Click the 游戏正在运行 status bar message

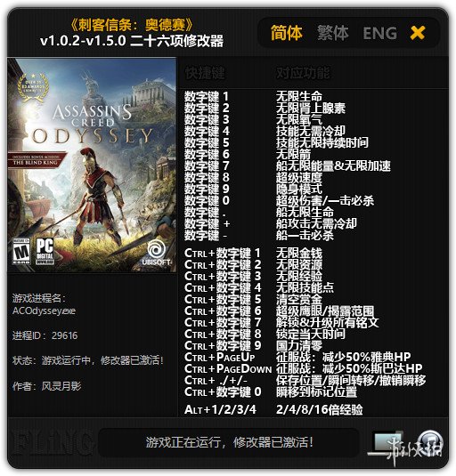[230, 442]
